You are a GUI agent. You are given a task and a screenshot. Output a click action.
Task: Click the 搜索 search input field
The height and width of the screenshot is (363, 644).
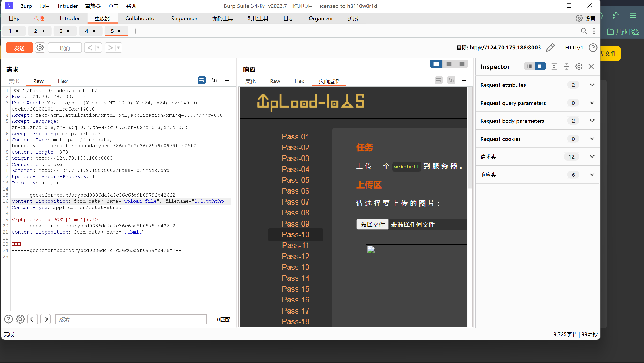131,319
